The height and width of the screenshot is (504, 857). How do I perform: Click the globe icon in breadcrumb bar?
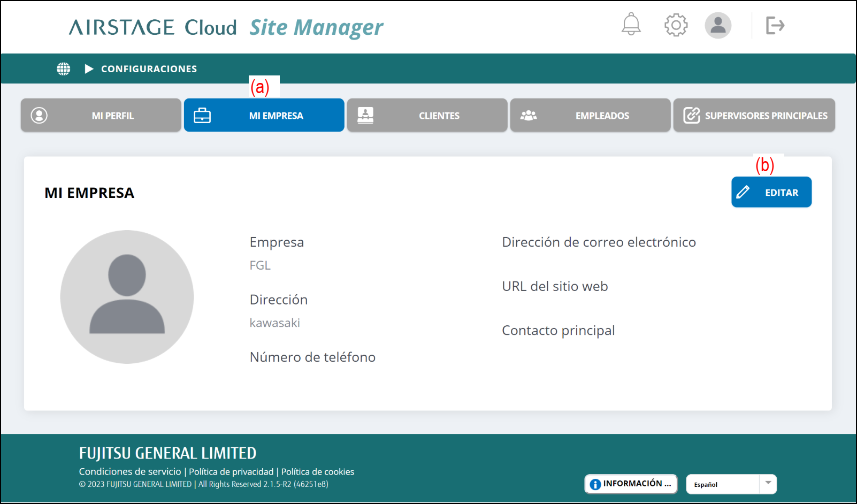tap(64, 69)
